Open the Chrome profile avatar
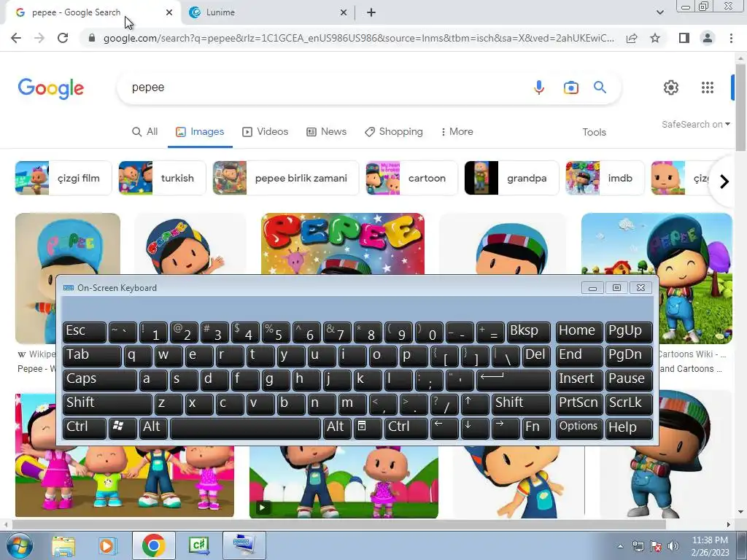The width and height of the screenshot is (747, 560). [708, 38]
